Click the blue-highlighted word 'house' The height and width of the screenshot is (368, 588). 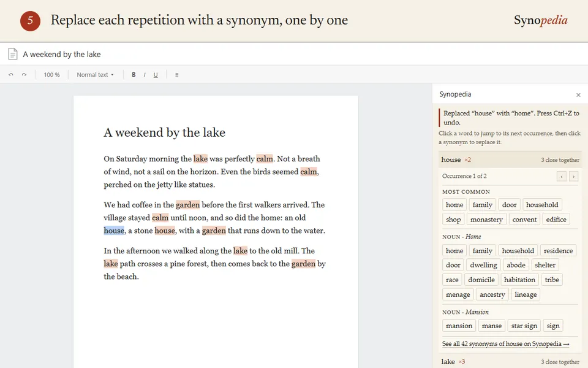pos(114,231)
